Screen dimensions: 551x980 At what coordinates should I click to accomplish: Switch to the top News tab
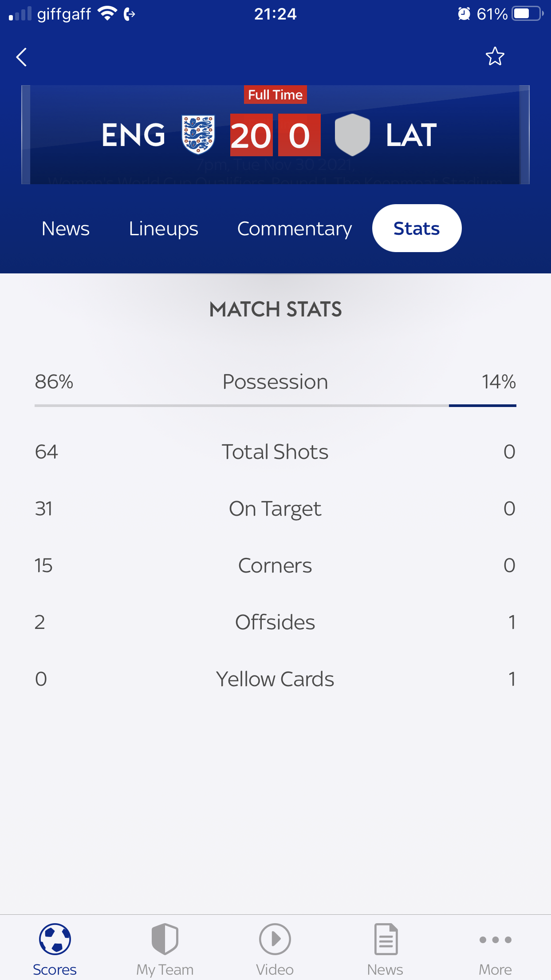(x=66, y=229)
